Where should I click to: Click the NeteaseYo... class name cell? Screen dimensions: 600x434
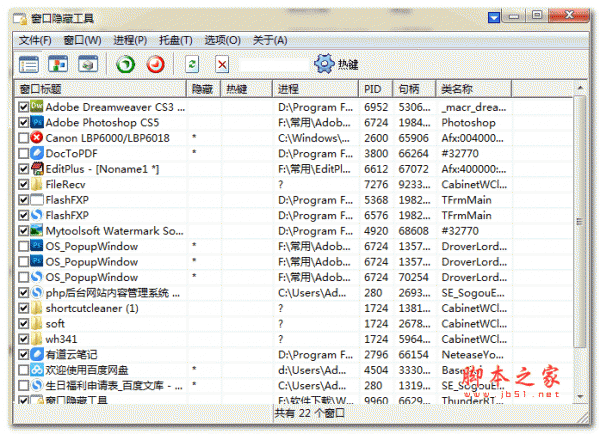click(472, 355)
